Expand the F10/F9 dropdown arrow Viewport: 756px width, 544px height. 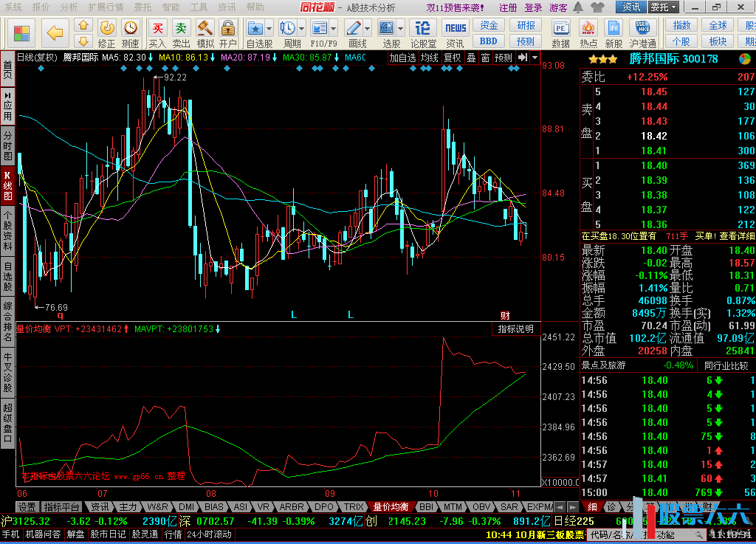tap(334, 29)
